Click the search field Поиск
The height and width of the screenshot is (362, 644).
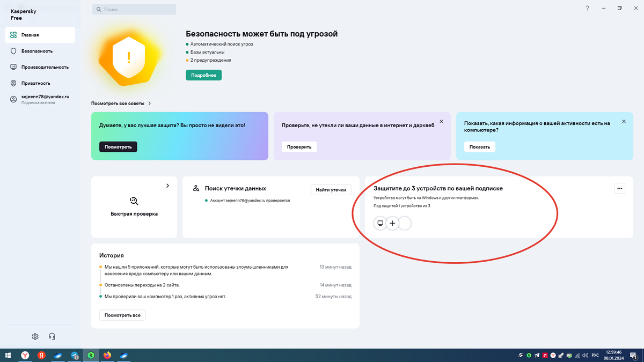coord(134,10)
